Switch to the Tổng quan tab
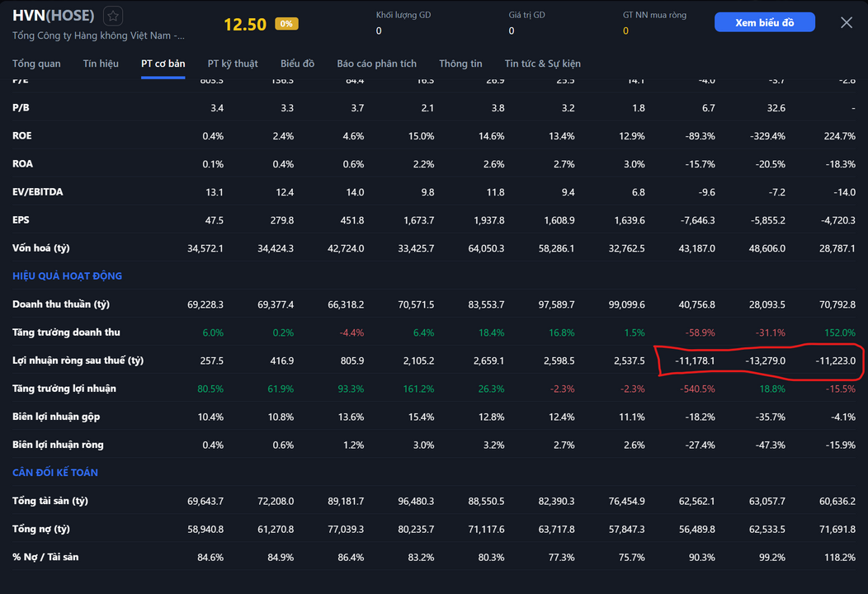The image size is (868, 594). coord(36,64)
